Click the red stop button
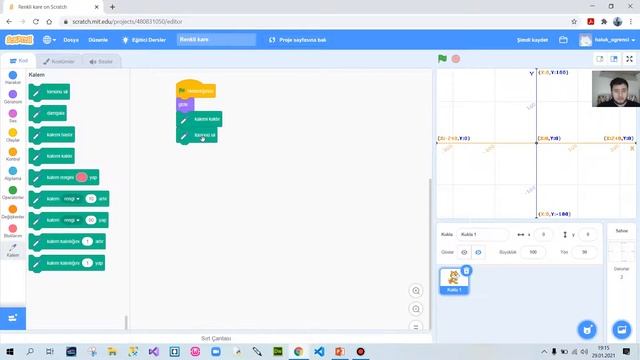The image size is (640, 360). click(x=456, y=59)
